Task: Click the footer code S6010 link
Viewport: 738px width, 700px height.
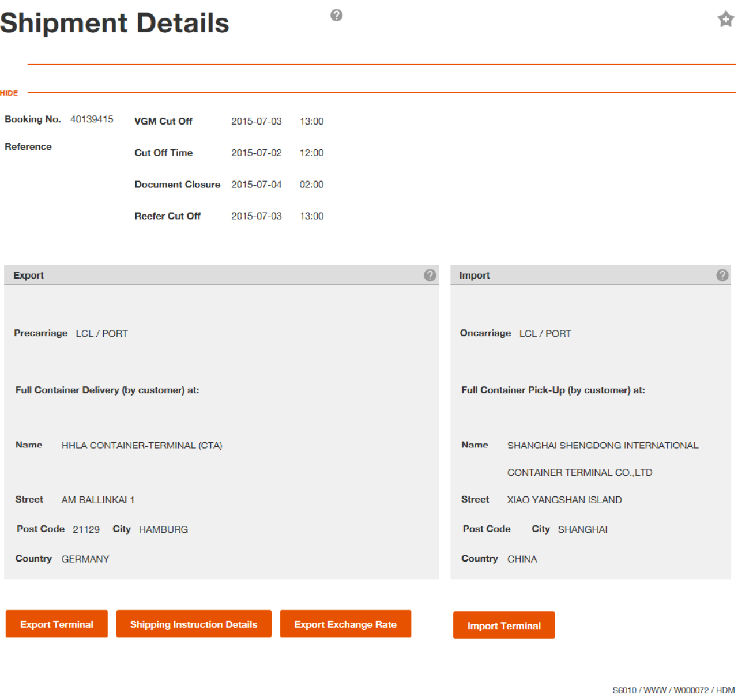Action: tap(624, 690)
